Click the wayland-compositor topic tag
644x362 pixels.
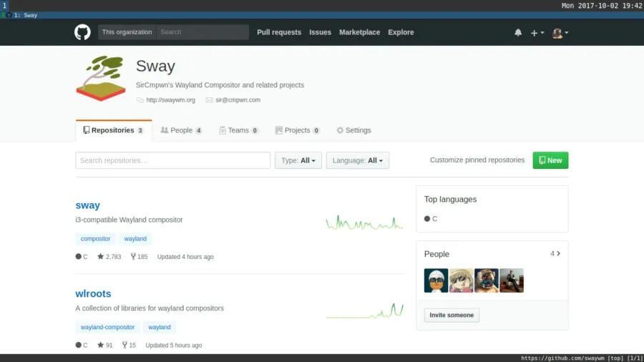click(x=107, y=327)
